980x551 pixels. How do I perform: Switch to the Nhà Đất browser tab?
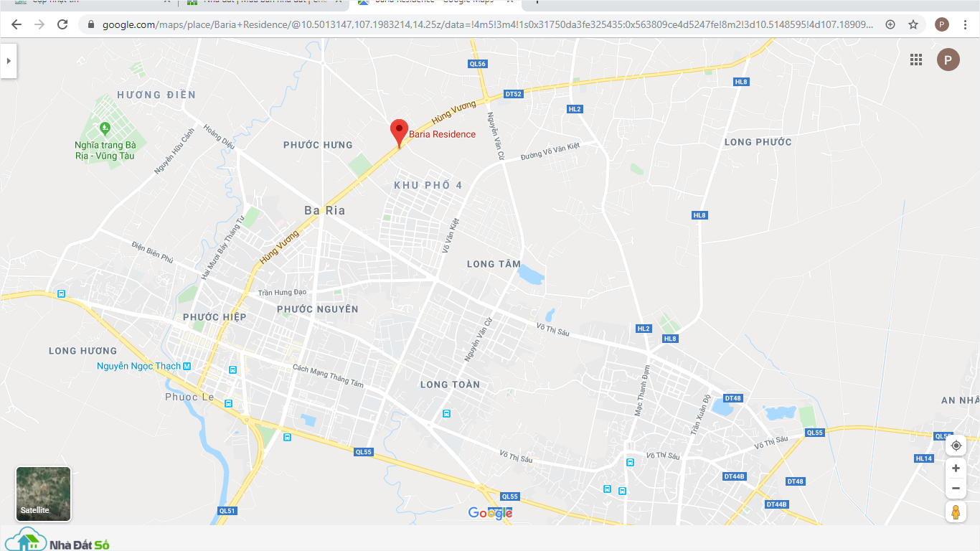pos(262,4)
